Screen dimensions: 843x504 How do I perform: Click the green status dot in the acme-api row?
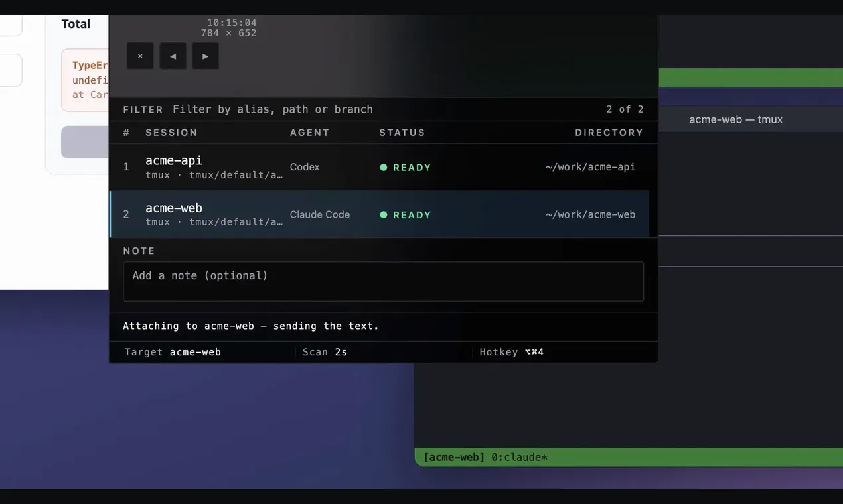383,168
